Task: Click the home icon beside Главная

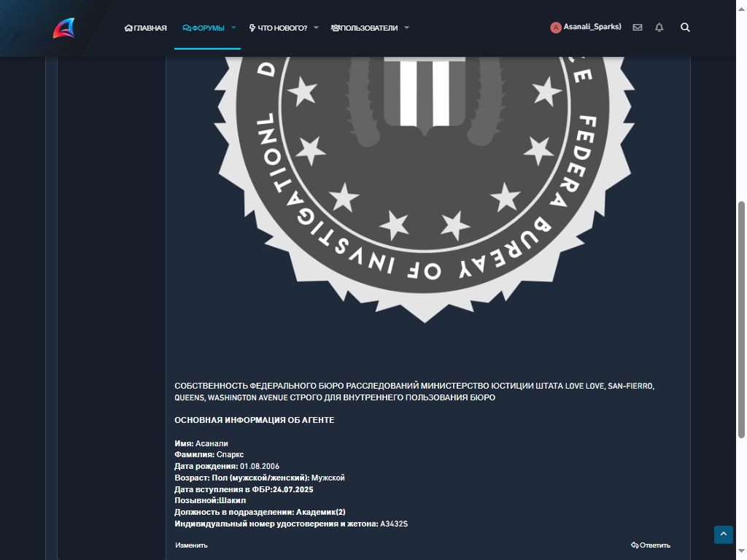Action: tap(128, 28)
